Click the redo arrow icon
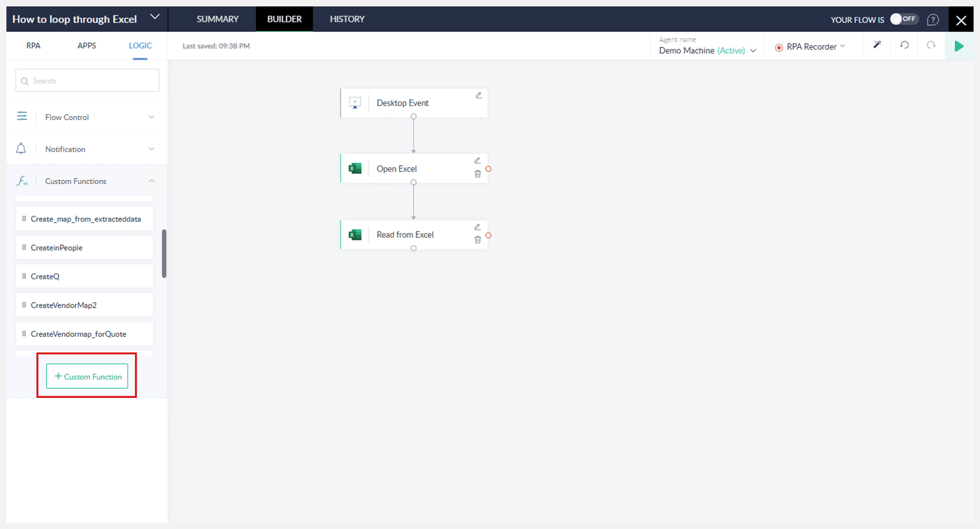 (931, 45)
